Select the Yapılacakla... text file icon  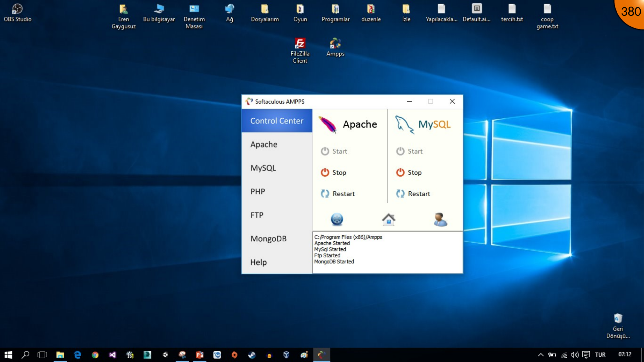tap(442, 13)
